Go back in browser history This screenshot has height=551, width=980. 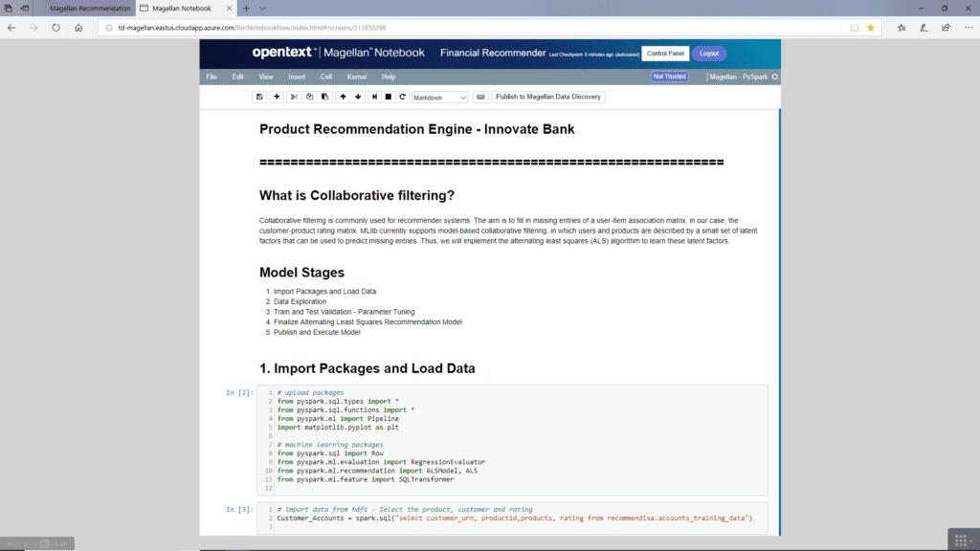[x=11, y=28]
